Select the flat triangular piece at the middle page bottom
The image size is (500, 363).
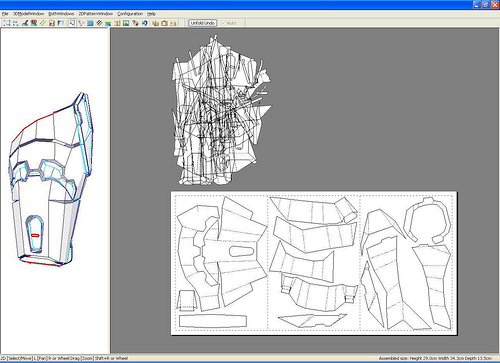click(312, 320)
